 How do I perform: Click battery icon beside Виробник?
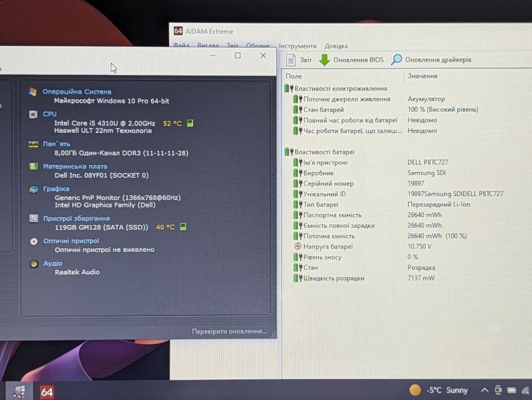(297, 173)
